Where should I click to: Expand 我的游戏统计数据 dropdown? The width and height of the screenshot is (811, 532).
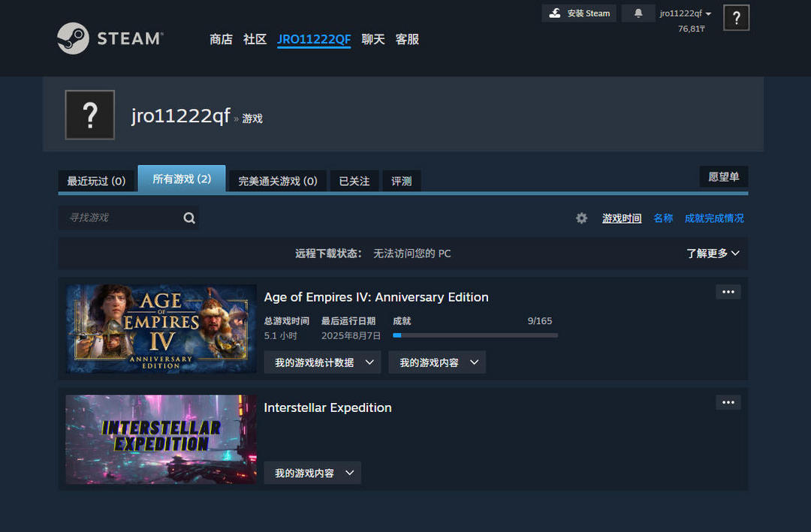click(x=322, y=362)
